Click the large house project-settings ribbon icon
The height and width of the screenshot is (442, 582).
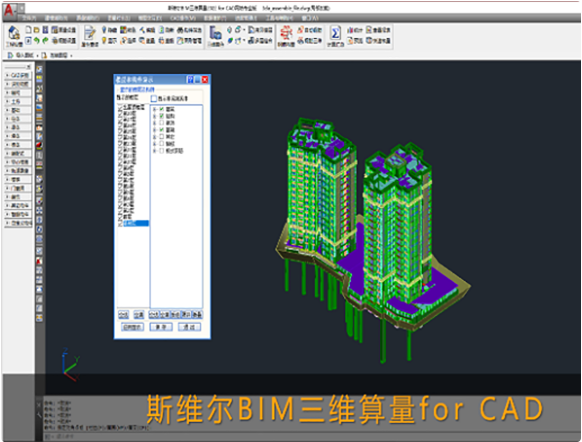(x=14, y=33)
